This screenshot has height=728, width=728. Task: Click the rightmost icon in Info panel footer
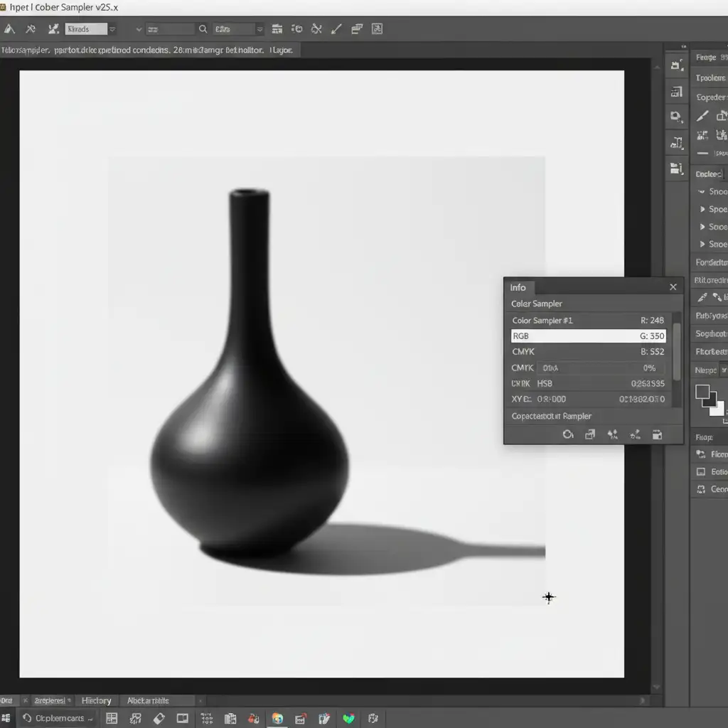coord(657,434)
